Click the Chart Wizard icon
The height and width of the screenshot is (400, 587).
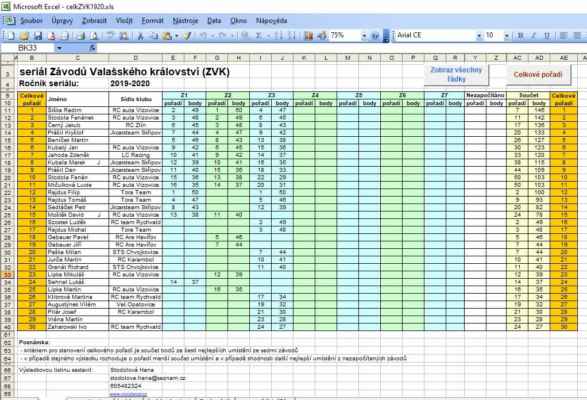tap(308, 36)
